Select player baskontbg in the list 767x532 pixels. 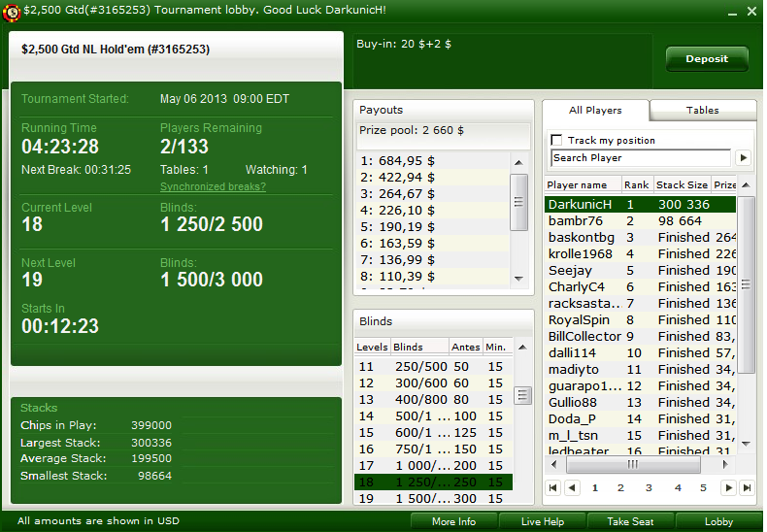641,238
